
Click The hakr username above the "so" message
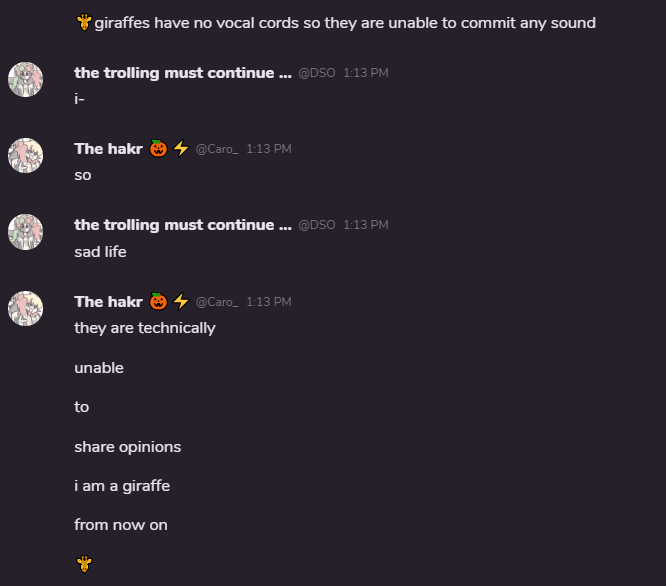click(108, 149)
